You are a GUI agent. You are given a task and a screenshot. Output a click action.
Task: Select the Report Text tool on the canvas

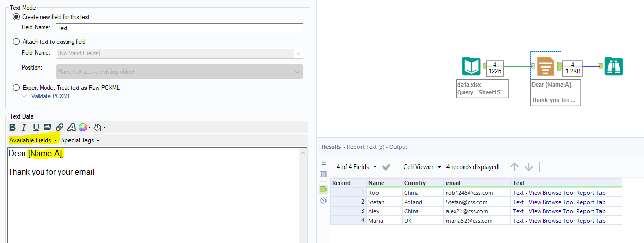click(x=545, y=66)
